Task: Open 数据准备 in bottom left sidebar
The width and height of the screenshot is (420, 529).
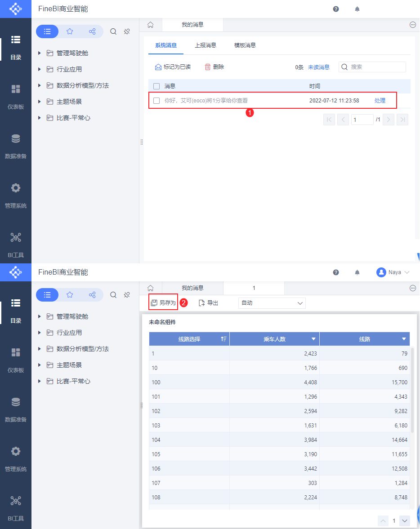Action: click(16, 410)
